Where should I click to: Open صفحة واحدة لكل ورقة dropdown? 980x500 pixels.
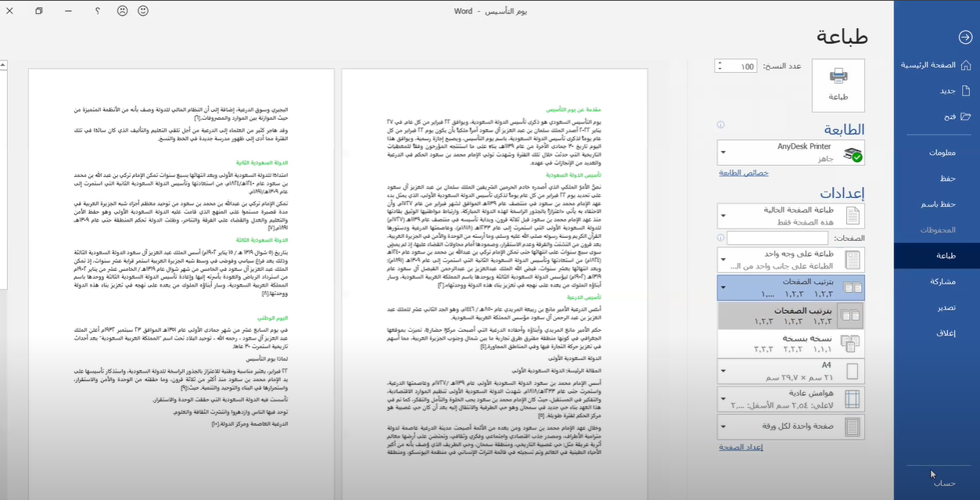pos(792,426)
